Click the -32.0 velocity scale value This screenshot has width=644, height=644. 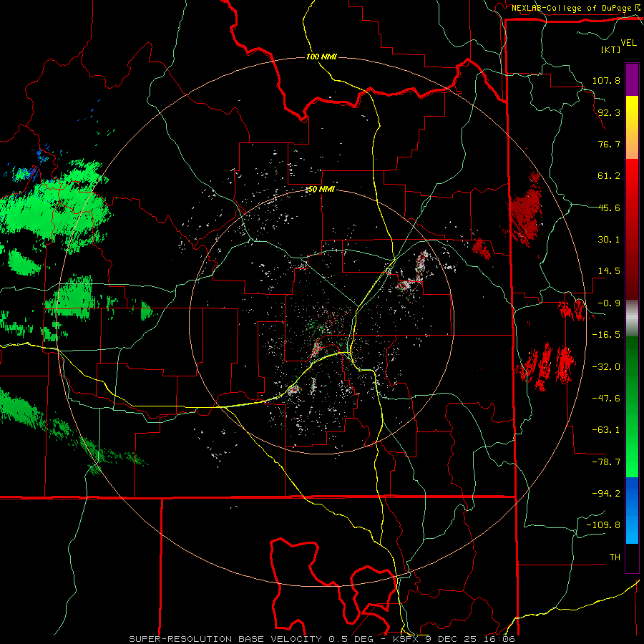606,367
